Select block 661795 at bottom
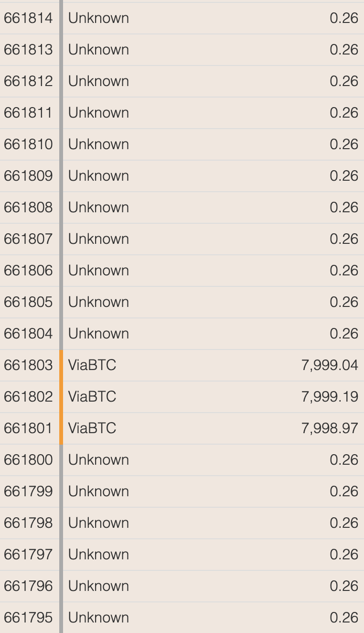Image resolution: width=364 pixels, height=633 pixels. [28, 618]
